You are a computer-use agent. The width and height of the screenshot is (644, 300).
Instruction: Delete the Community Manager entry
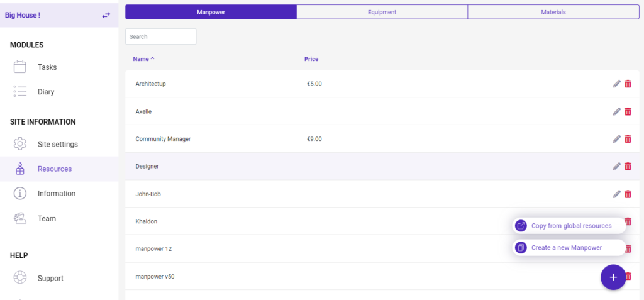(x=628, y=139)
